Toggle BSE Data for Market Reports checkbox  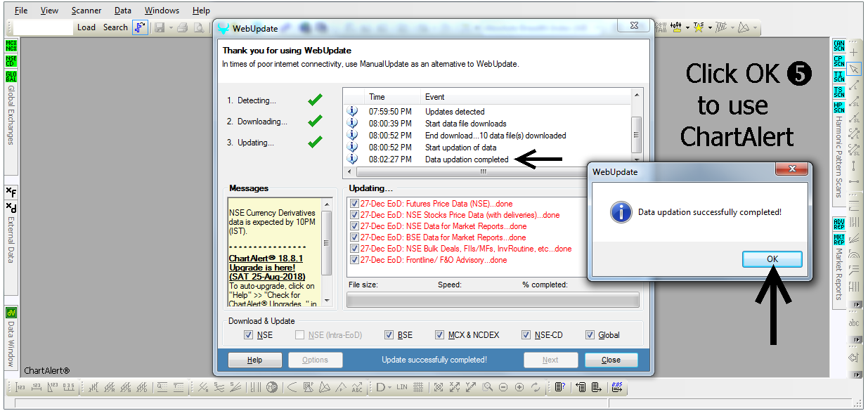[354, 237]
